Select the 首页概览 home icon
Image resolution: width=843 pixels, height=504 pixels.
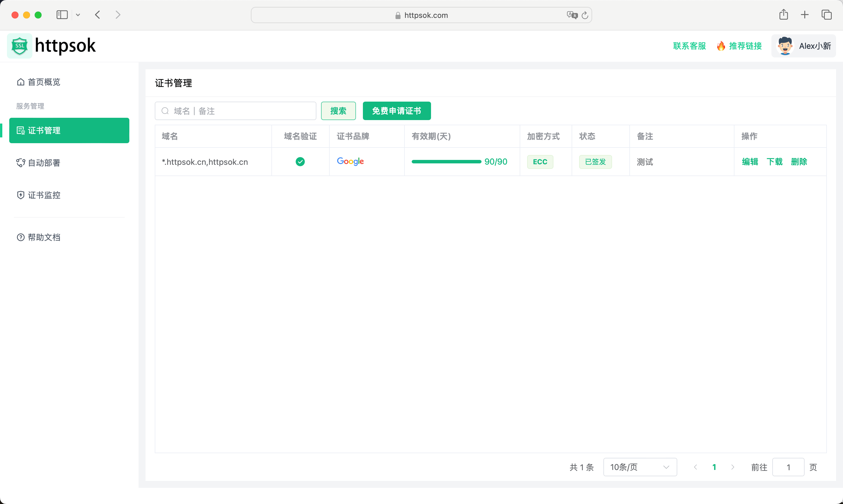[x=20, y=81]
